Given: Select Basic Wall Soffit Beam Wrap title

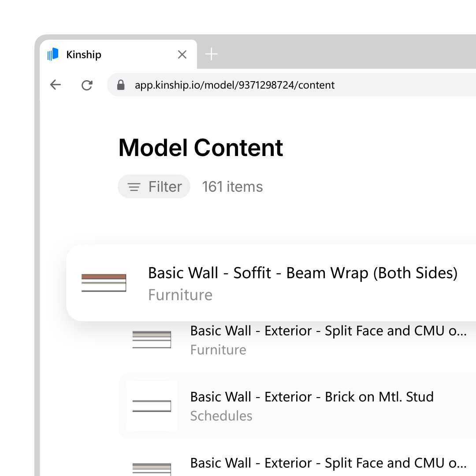Looking at the screenshot, I should (x=303, y=273).
